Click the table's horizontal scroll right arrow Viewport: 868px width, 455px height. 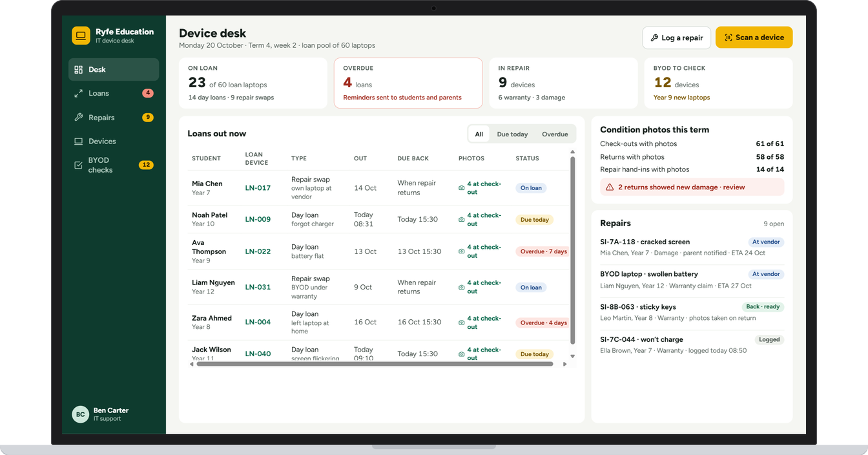pyautogui.click(x=564, y=364)
